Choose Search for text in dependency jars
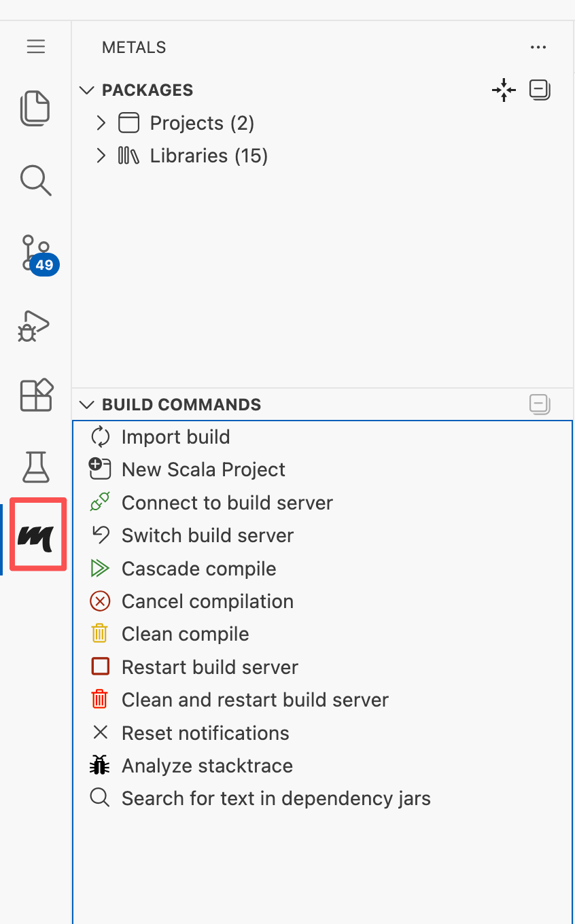Viewport: 575px width, 924px height. click(x=276, y=798)
